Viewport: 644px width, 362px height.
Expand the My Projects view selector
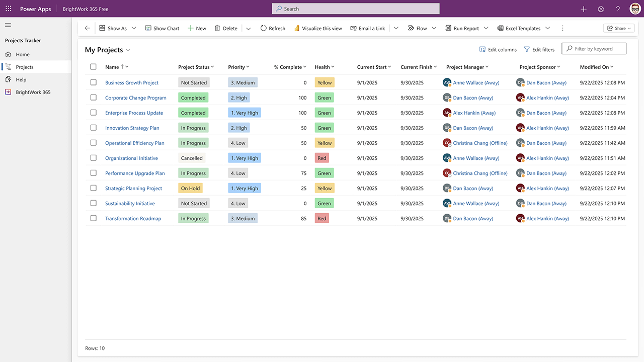[128, 50]
